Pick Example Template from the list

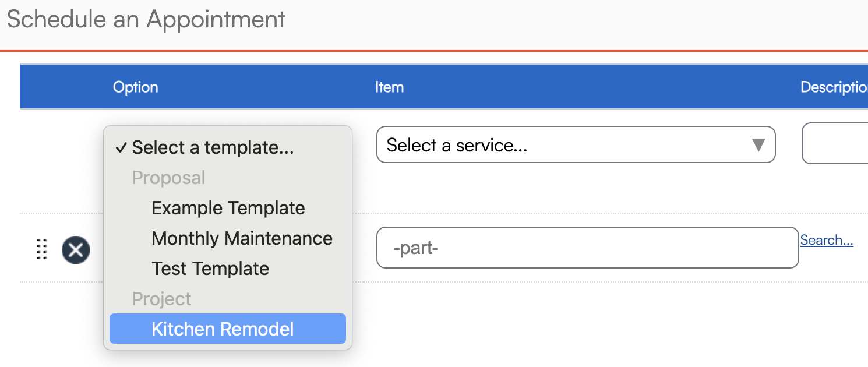click(228, 208)
